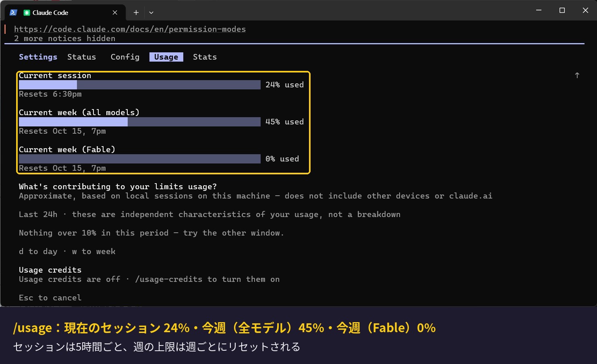Select the Usage tab
The height and width of the screenshot is (364, 597).
[x=166, y=57]
